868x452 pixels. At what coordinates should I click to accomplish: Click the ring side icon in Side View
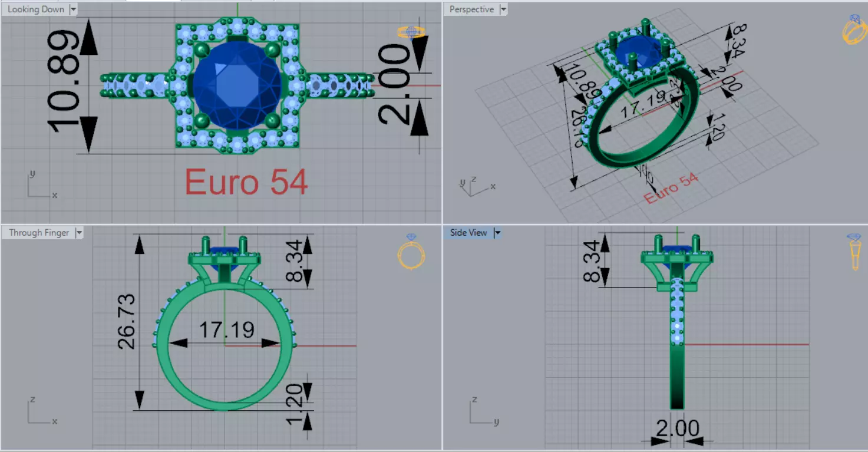pos(854,252)
